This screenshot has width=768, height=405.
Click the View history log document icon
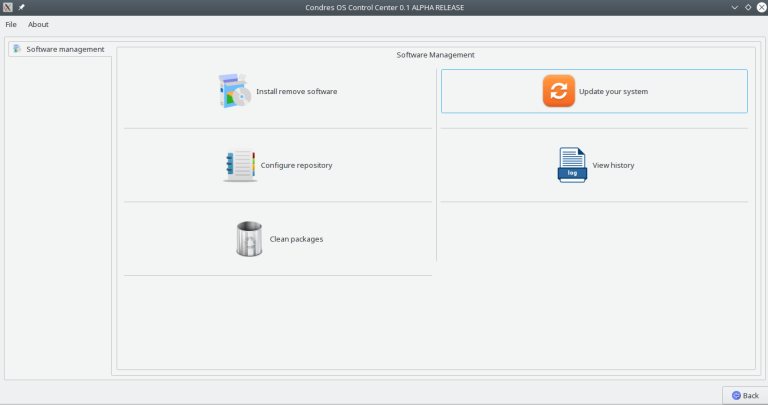click(572, 165)
